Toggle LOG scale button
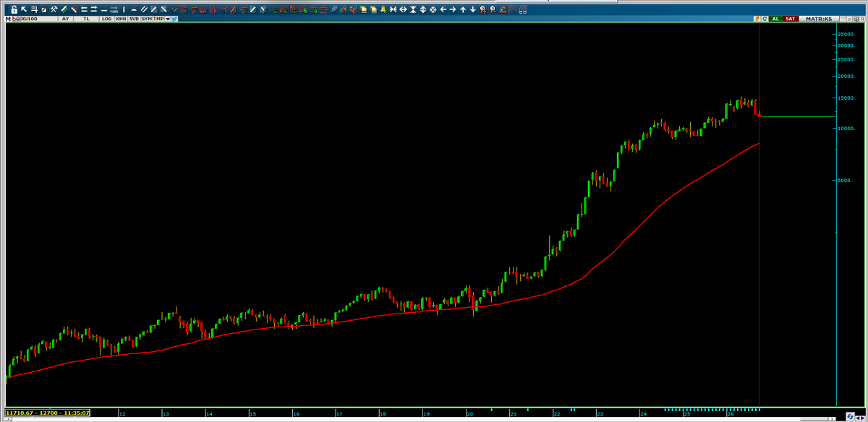 point(107,19)
